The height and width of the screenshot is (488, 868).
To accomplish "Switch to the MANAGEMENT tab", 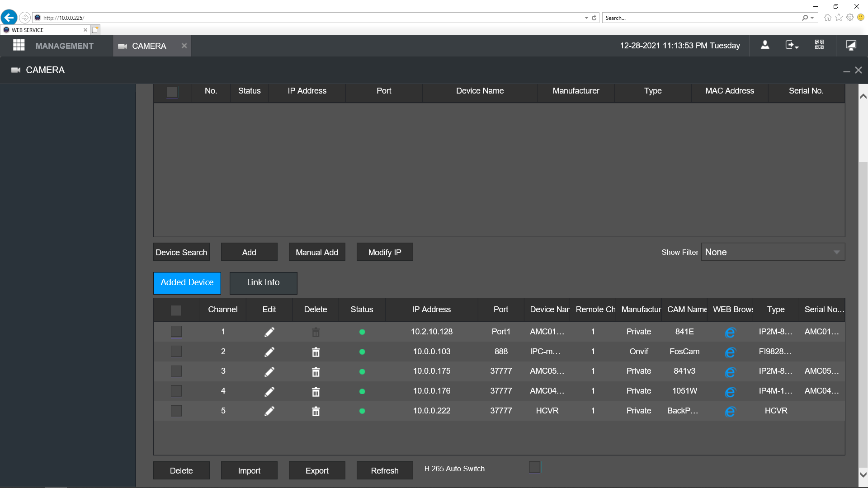I will [x=64, y=46].
